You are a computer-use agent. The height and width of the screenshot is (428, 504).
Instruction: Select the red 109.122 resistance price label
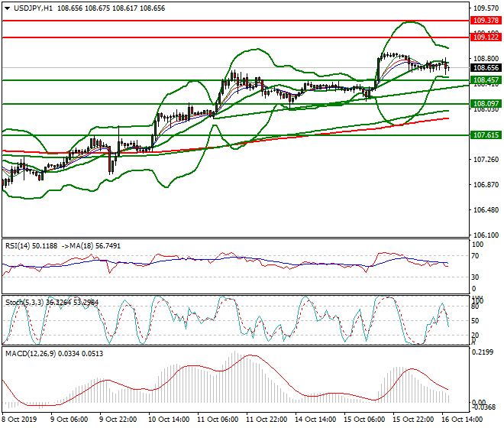click(x=486, y=37)
